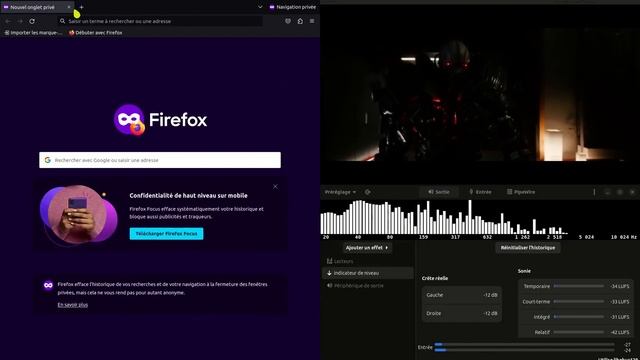Click the 'Sonie' heading
Image resolution: width=640 pixels, height=360 pixels.
(x=524, y=271)
